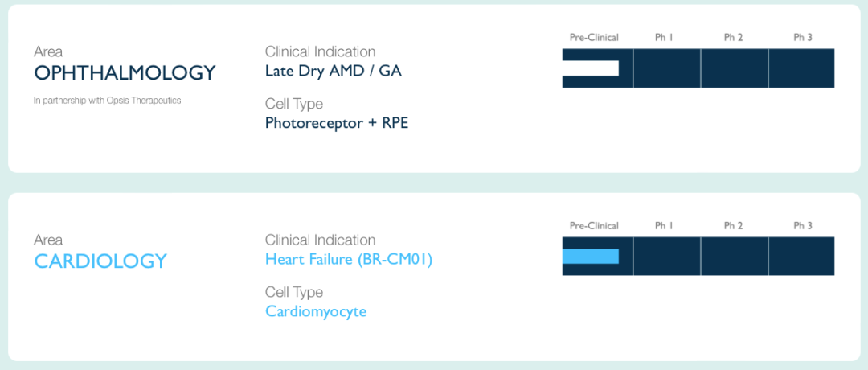Image resolution: width=868 pixels, height=370 pixels.
Task: Click the Photoreceptor + RPE cell type
Action: tap(337, 122)
